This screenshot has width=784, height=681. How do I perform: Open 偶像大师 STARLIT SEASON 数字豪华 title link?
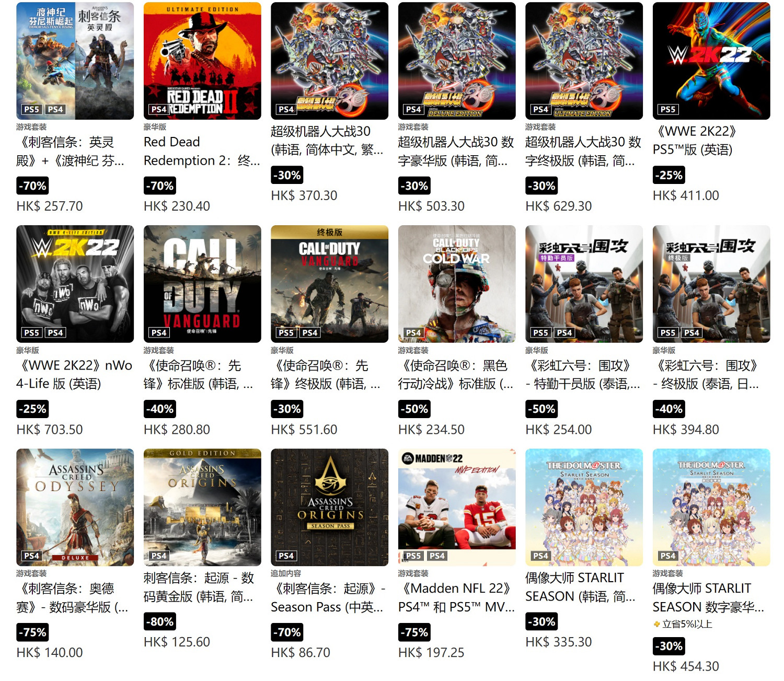click(x=708, y=597)
